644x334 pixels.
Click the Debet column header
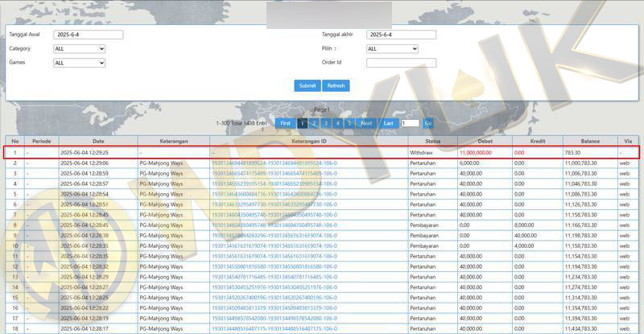(485, 141)
